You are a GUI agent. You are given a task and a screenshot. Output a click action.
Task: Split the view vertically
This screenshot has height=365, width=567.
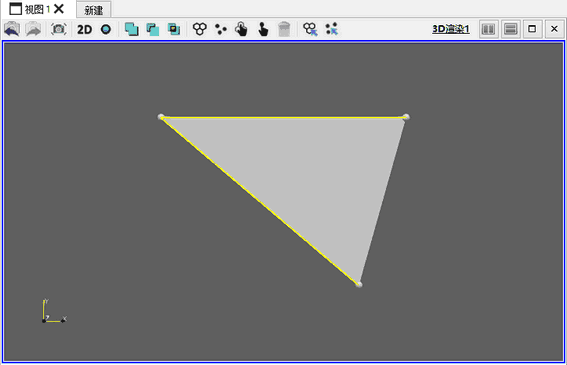point(510,29)
